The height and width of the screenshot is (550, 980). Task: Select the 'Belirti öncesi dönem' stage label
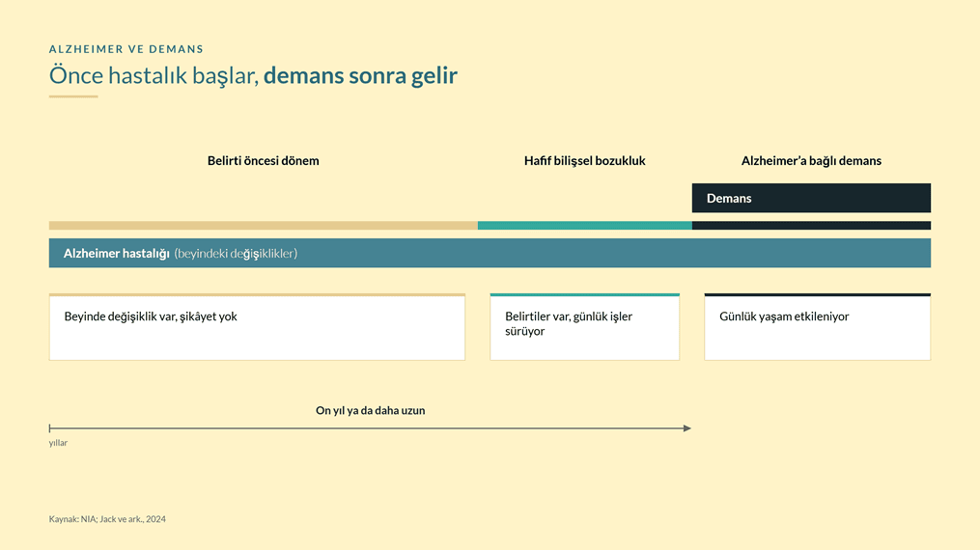[264, 161]
